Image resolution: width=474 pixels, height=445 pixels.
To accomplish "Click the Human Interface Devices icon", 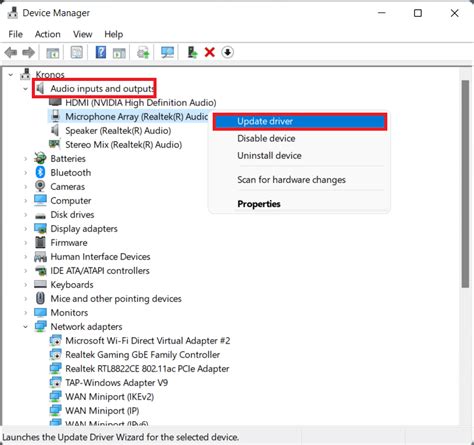I will click(x=40, y=256).
